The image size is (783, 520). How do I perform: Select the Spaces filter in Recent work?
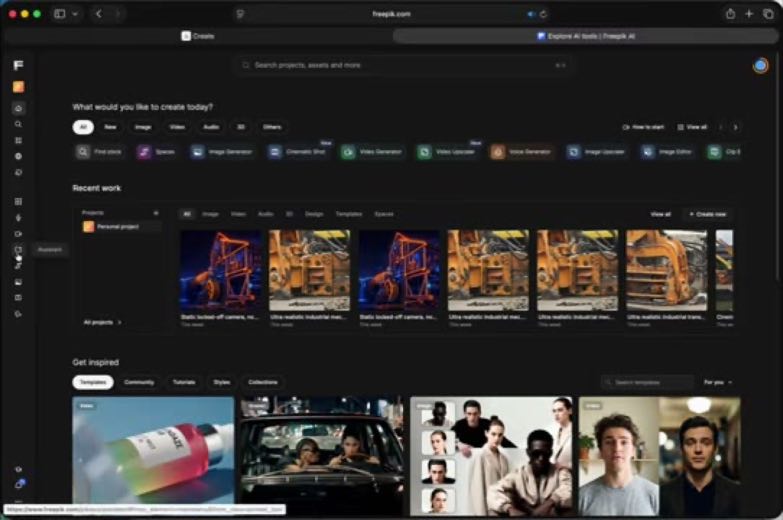point(384,214)
